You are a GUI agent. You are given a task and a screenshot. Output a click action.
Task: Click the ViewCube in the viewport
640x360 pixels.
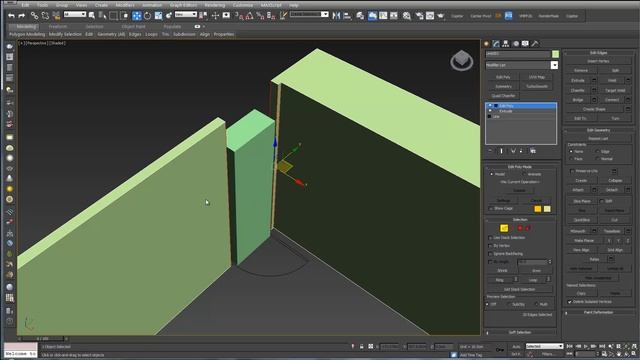tap(462, 60)
